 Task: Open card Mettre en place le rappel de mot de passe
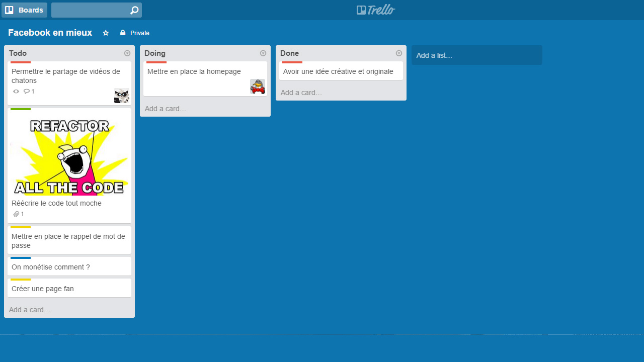[x=69, y=241]
